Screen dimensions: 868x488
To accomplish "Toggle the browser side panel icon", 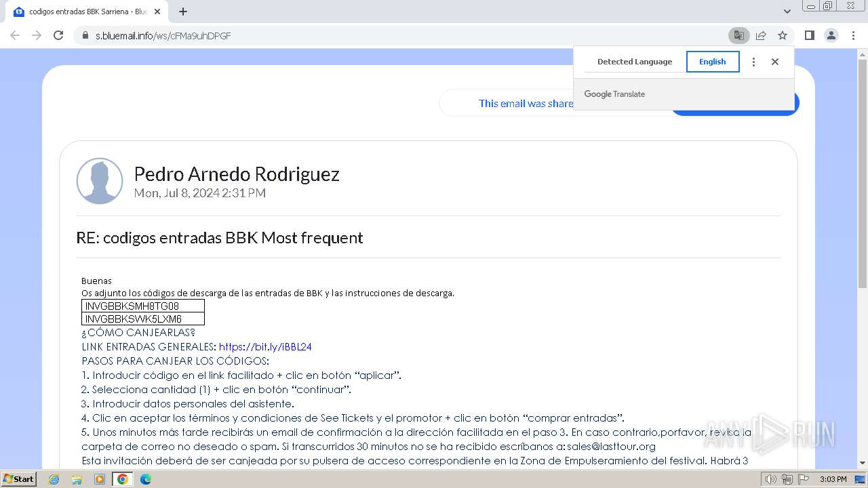I will (x=809, y=35).
